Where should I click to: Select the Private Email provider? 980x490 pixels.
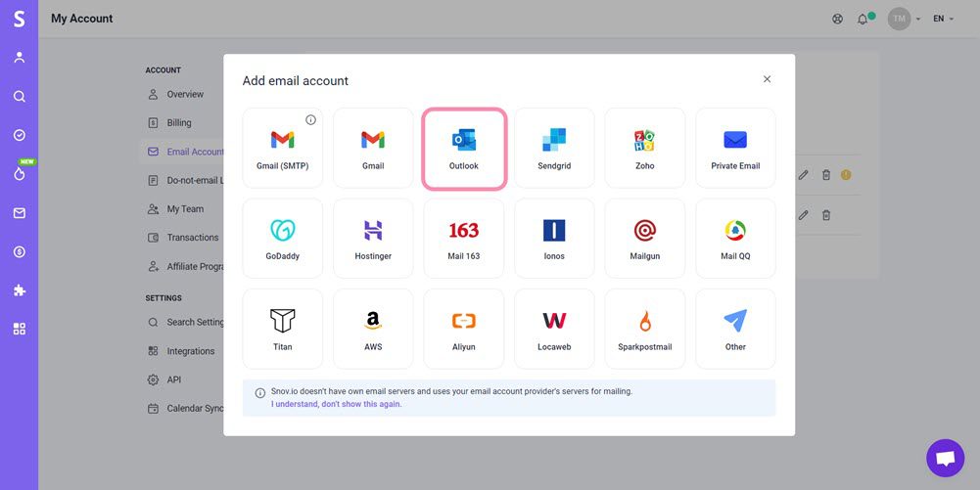click(735, 148)
